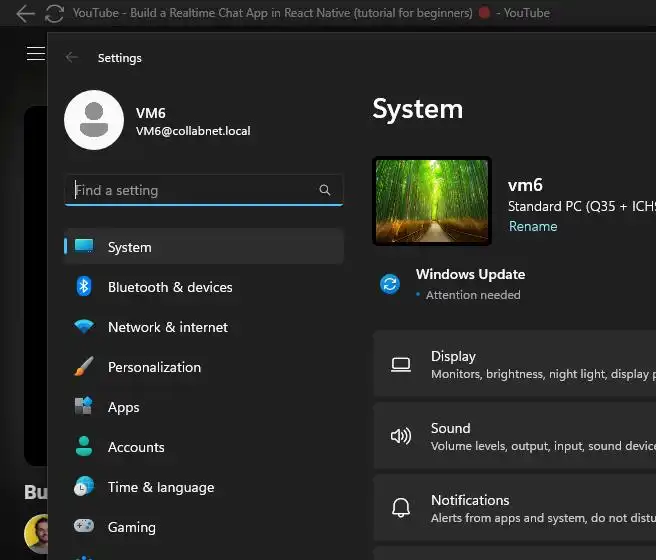Click the Display laptop icon
656x560 pixels.
pyautogui.click(x=401, y=365)
